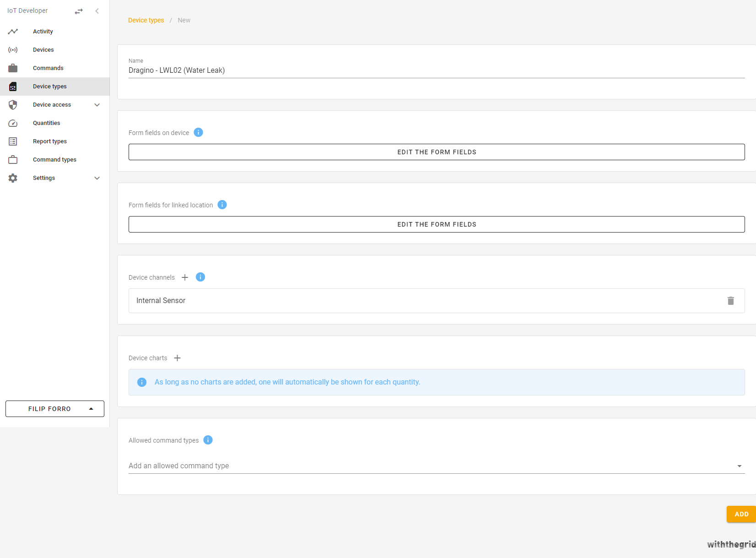
Task: Show info about device channels
Action: pyautogui.click(x=200, y=277)
